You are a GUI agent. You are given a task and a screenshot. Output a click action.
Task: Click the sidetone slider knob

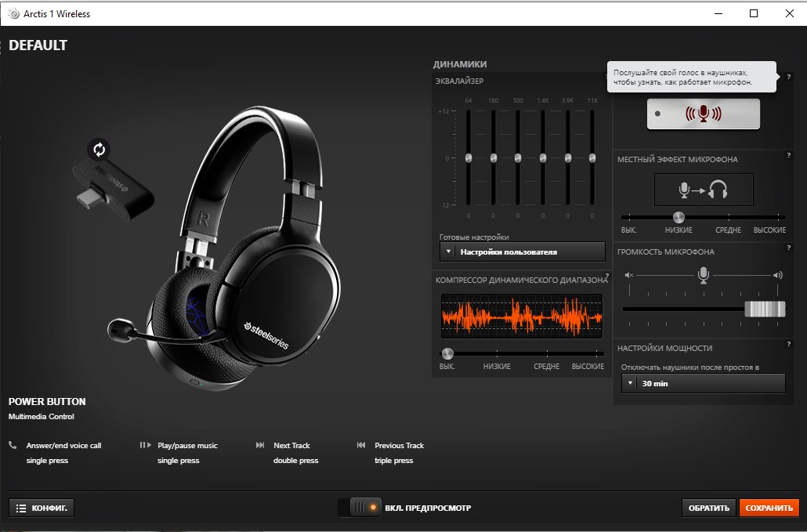pos(679,217)
